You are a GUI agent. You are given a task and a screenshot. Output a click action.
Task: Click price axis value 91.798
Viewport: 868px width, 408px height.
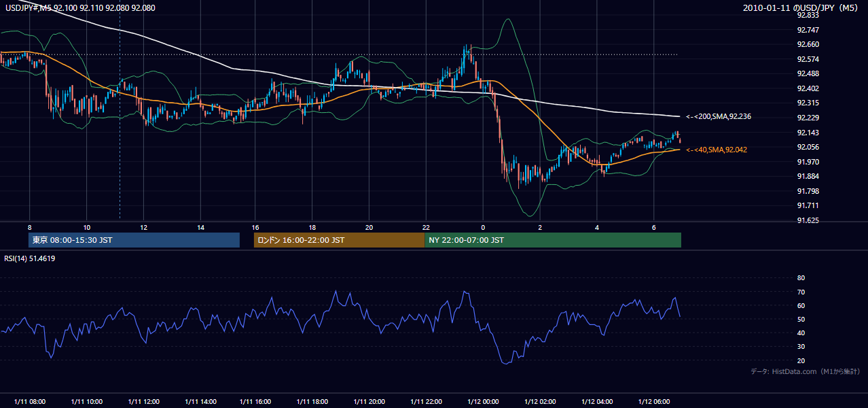(x=808, y=191)
